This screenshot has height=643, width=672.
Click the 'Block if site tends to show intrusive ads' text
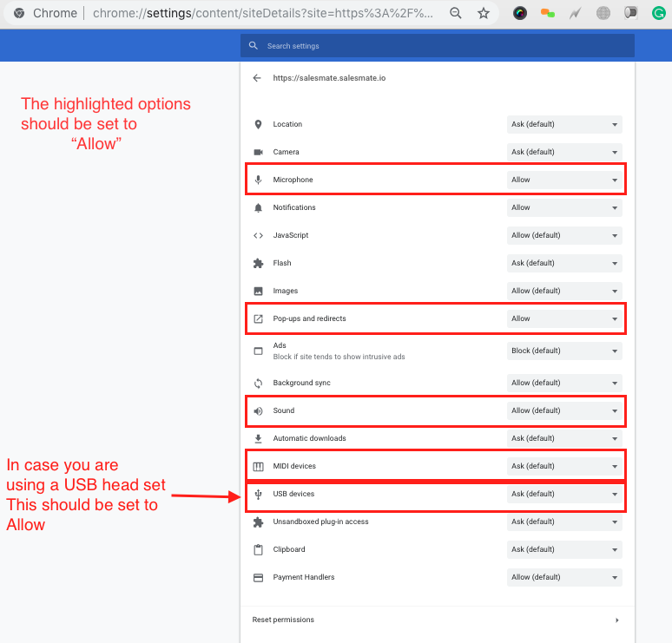coord(339,357)
